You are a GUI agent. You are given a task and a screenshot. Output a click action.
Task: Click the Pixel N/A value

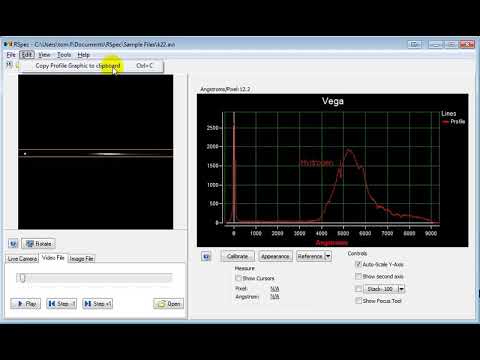click(x=275, y=289)
